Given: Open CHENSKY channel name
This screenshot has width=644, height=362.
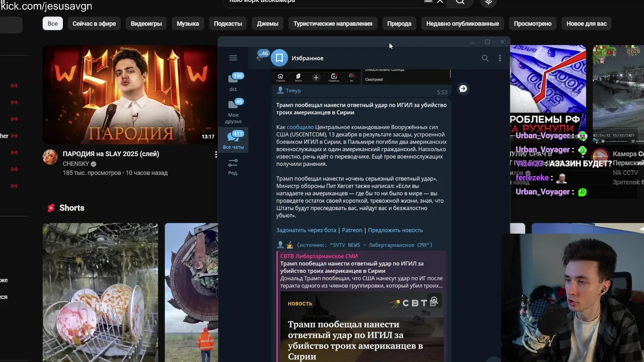Looking at the screenshot, I should [76, 164].
